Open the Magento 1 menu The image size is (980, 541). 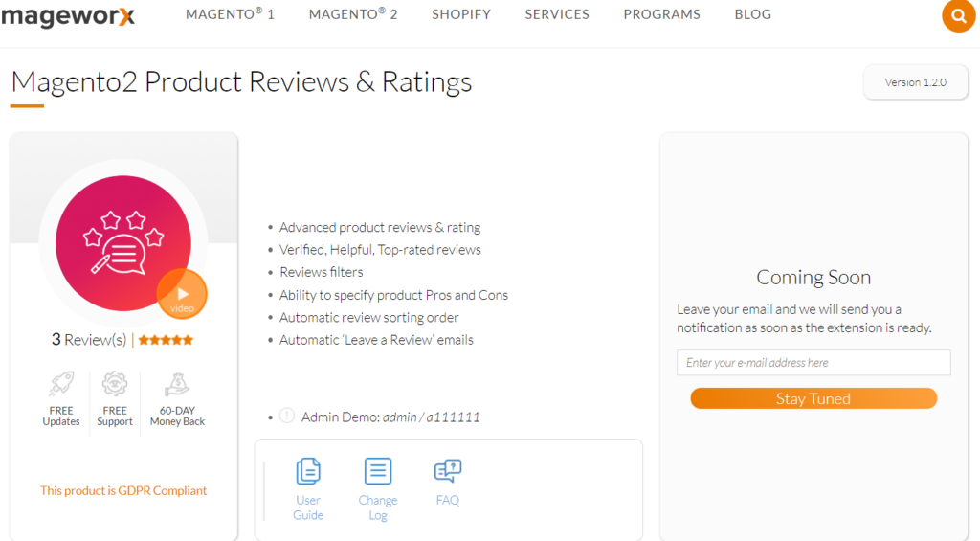[230, 14]
